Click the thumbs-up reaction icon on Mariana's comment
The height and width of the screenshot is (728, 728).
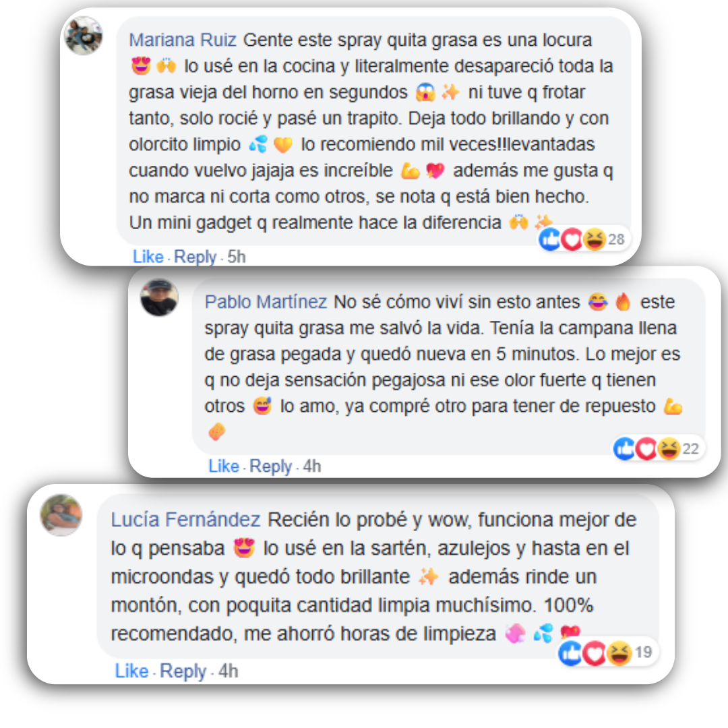coord(550,239)
